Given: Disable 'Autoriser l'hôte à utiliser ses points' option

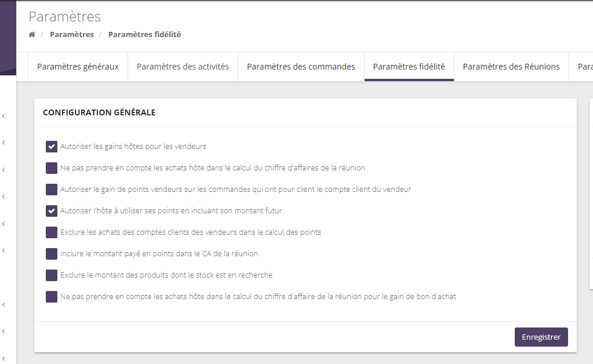Looking at the screenshot, I should [52, 211].
